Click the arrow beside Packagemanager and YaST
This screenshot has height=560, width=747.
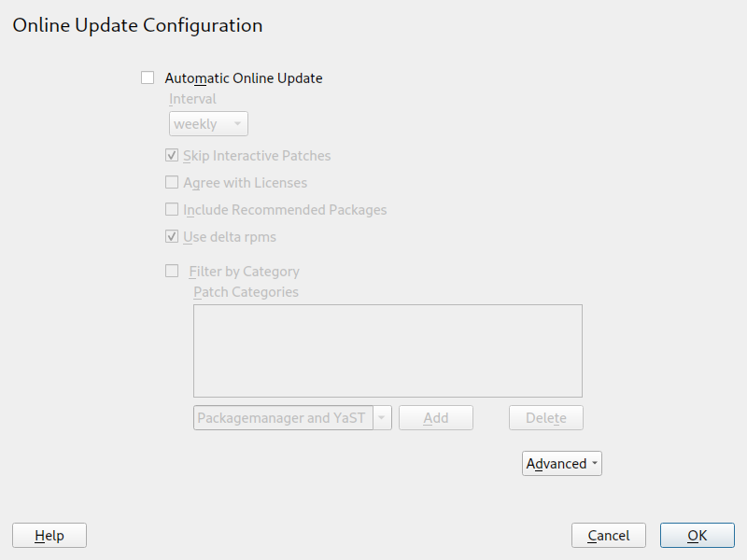pyautogui.click(x=382, y=418)
